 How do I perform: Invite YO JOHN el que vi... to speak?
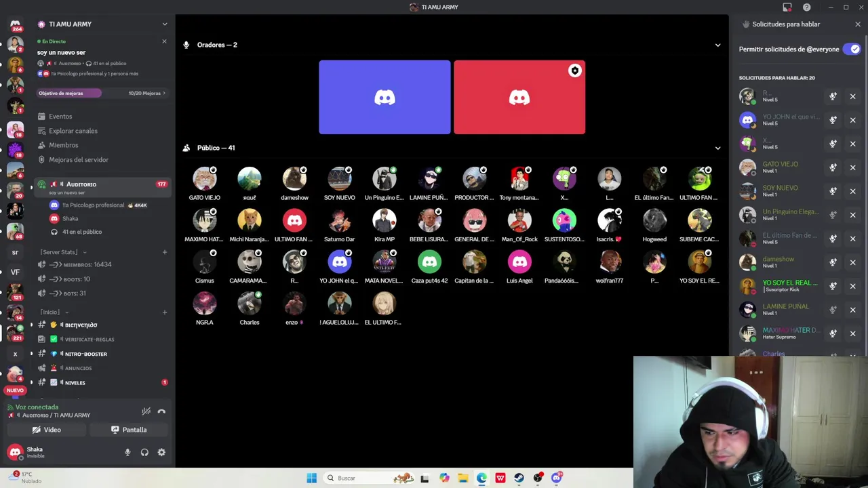[x=833, y=120]
